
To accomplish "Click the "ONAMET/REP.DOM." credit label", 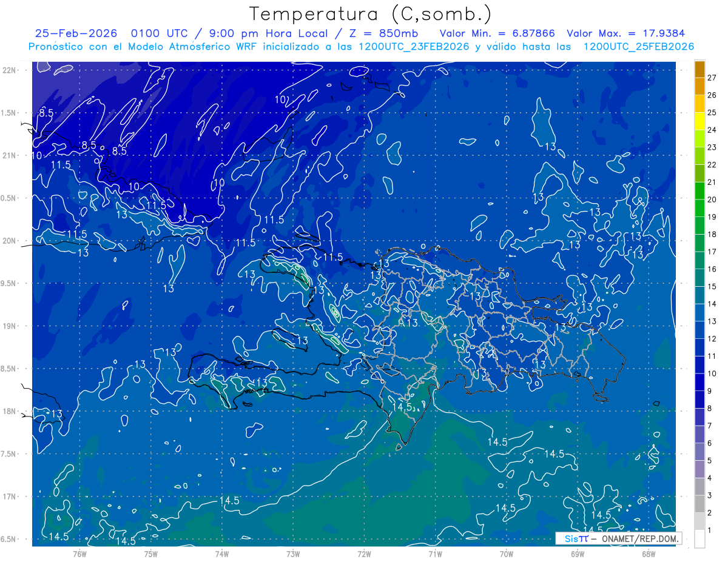I will pyautogui.click(x=641, y=538).
